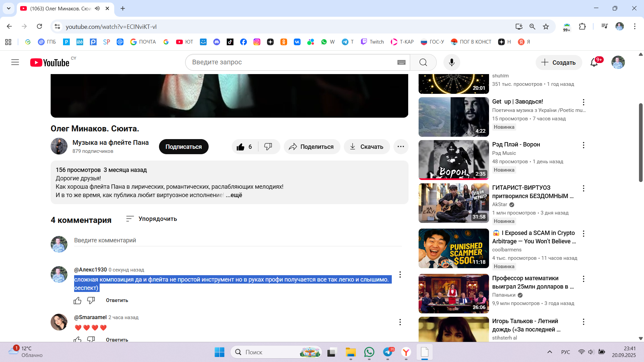Open Упорядочить comment sorting dropdown
The width and height of the screenshot is (644, 362).
click(151, 219)
